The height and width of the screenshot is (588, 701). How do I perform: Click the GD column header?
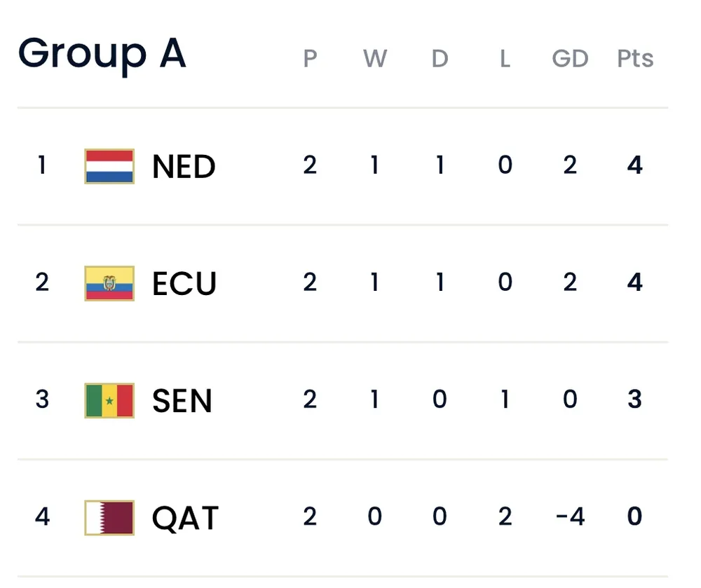coord(570,59)
